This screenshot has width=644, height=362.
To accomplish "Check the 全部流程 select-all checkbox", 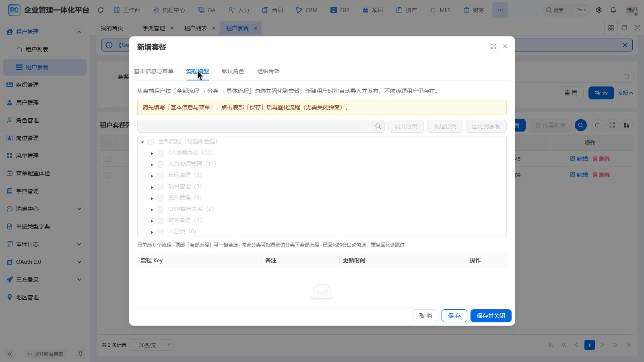I will [151, 142].
